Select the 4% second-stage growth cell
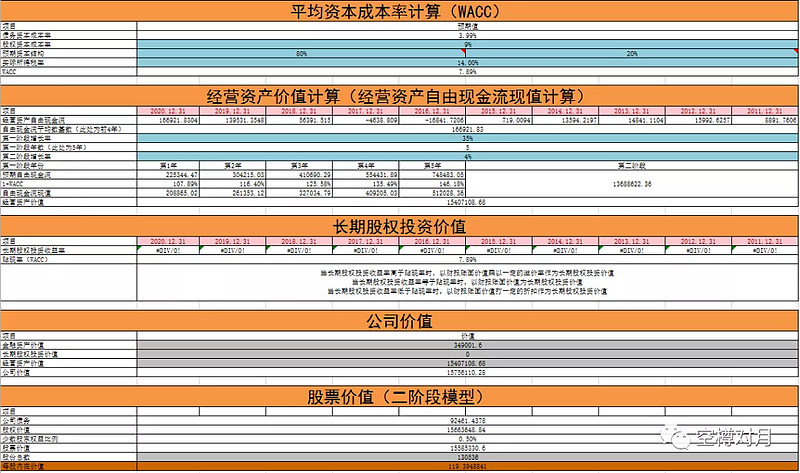 click(467, 157)
